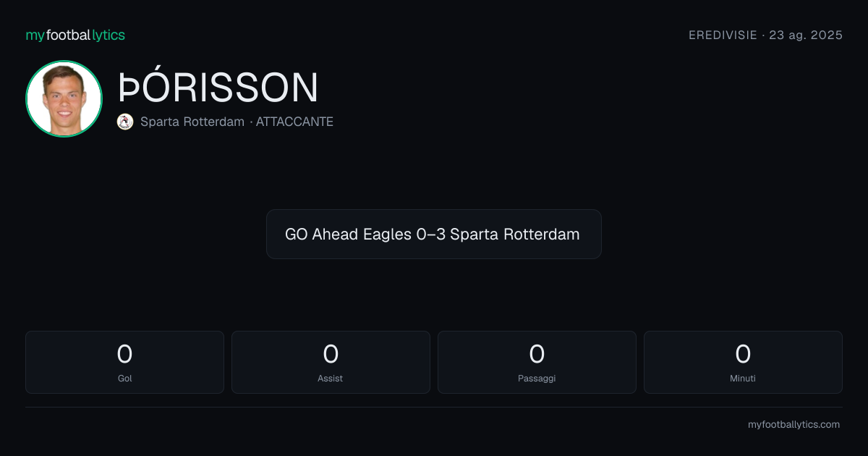This screenshot has height=456, width=868.
Task: Click the zero value above Passaggi
Action: click(537, 354)
